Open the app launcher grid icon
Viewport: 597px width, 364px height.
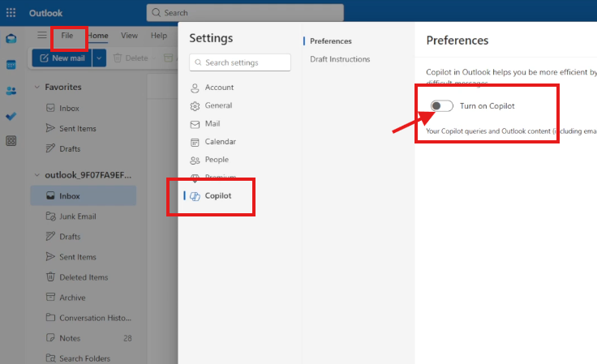coord(11,12)
